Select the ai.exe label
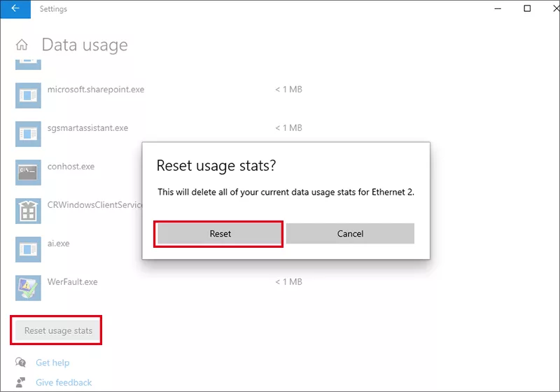Screen dimensions: 560x392 [58, 244]
